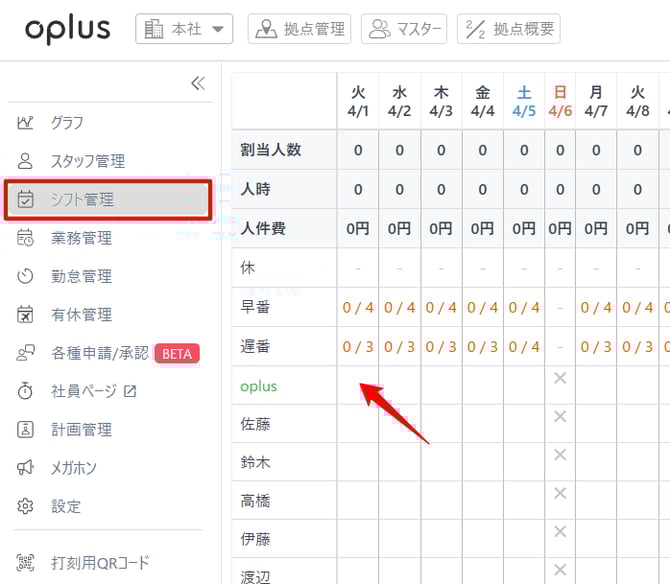Click the マスター button

click(x=404, y=29)
